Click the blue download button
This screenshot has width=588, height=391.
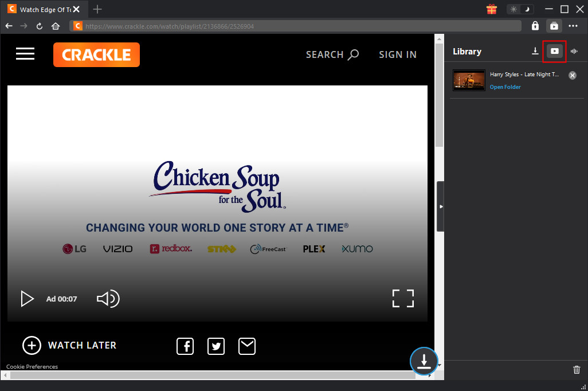[x=424, y=361]
